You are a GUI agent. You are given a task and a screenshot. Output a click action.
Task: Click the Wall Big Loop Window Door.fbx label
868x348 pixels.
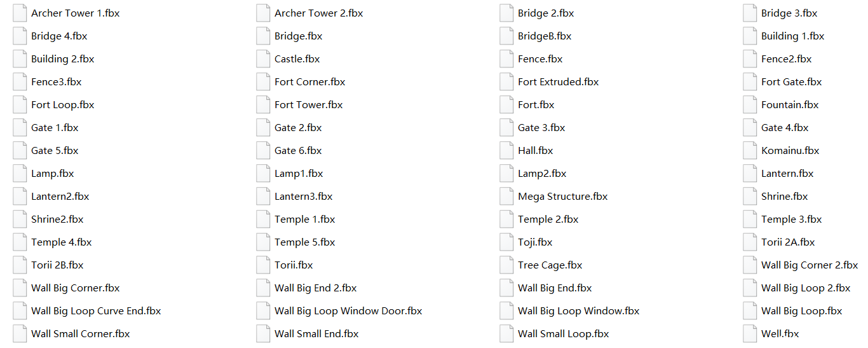pyautogui.click(x=348, y=311)
